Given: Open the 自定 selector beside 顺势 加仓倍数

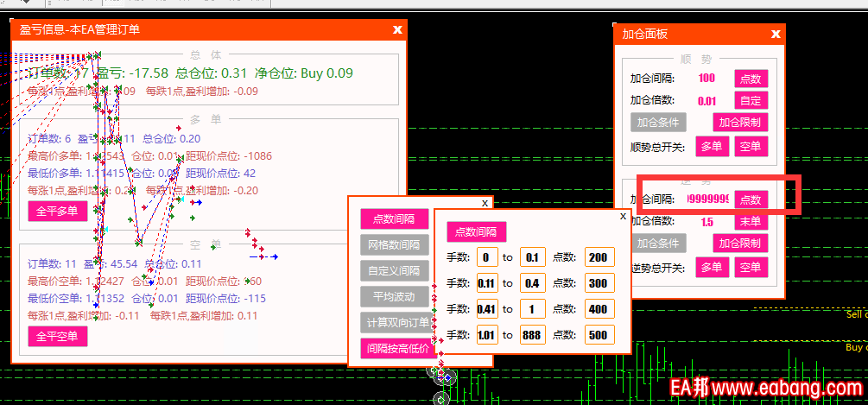Looking at the screenshot, I should pyautogui.click(x=751, y=100).
